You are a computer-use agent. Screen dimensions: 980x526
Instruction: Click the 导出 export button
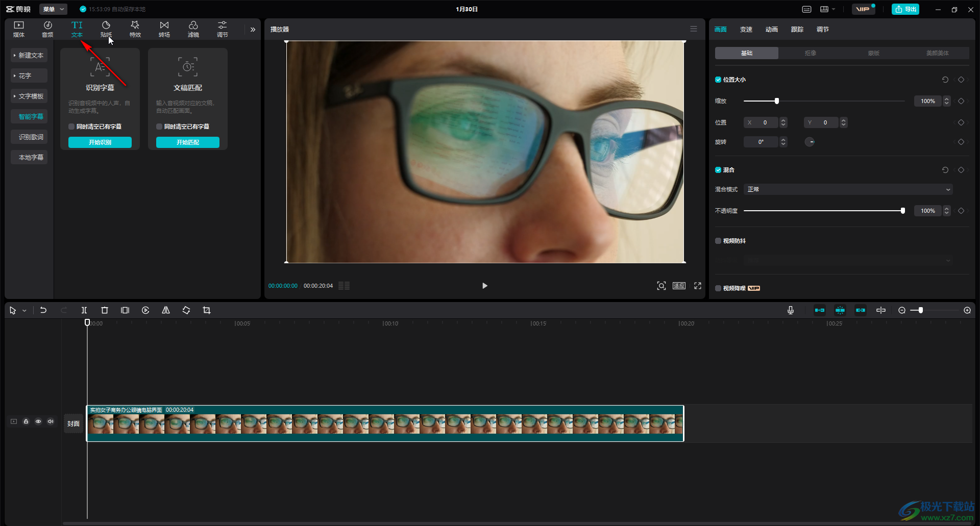905,9
